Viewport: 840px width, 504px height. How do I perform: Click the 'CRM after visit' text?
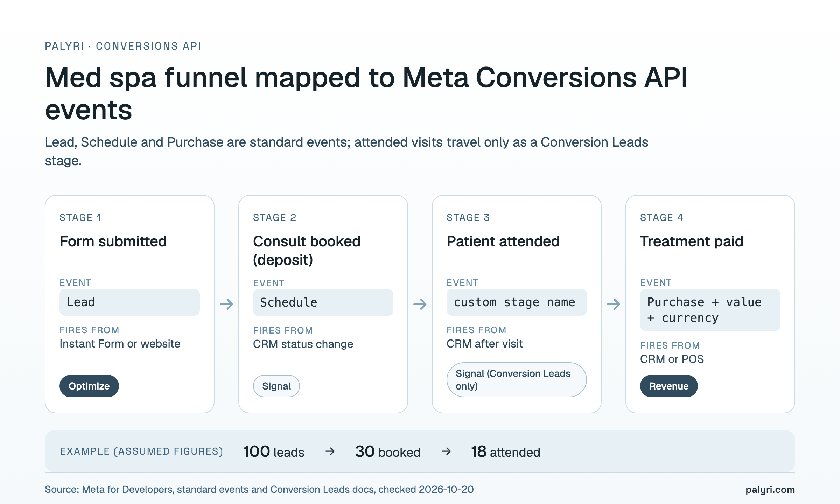(485, 344)
